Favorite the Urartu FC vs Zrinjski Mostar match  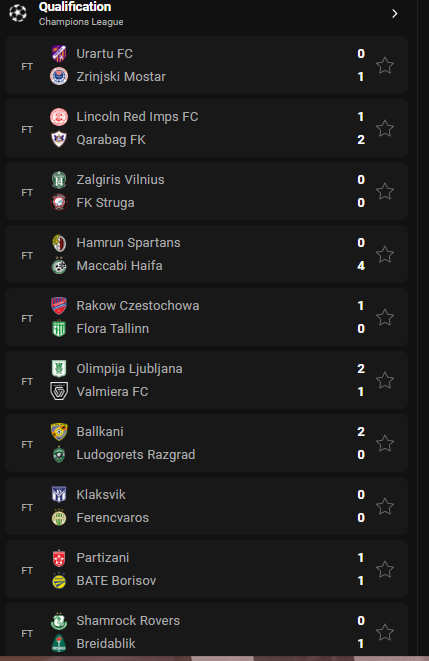click(385, 65)
